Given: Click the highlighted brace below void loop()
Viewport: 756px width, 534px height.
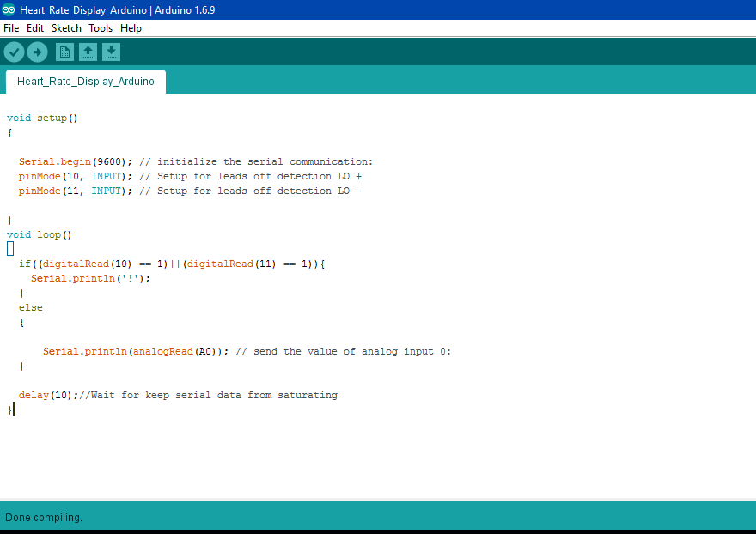Looking at the screenshot, I should (10, 249).
